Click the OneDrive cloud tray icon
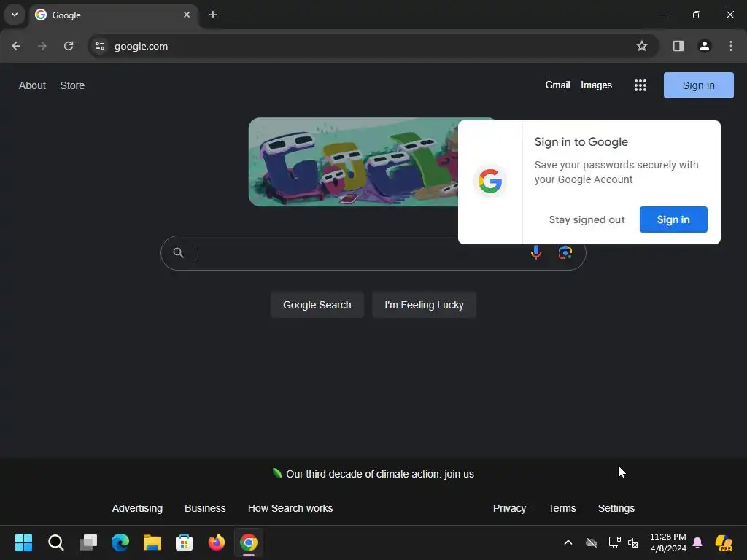747x560 pixels. point(591,542)
